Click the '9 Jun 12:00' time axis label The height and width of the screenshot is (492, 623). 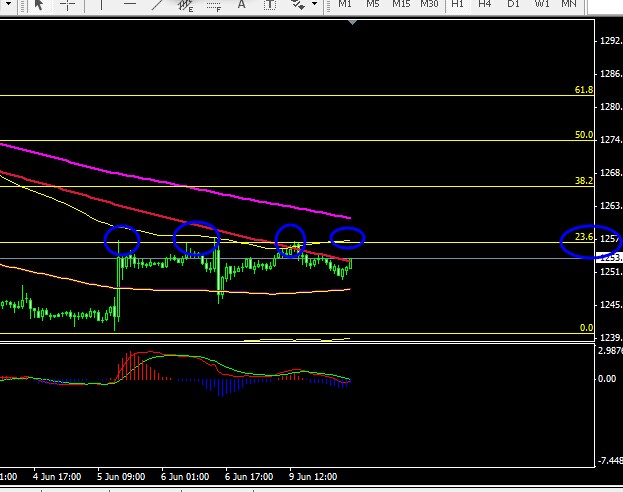(x=313, y=477)
